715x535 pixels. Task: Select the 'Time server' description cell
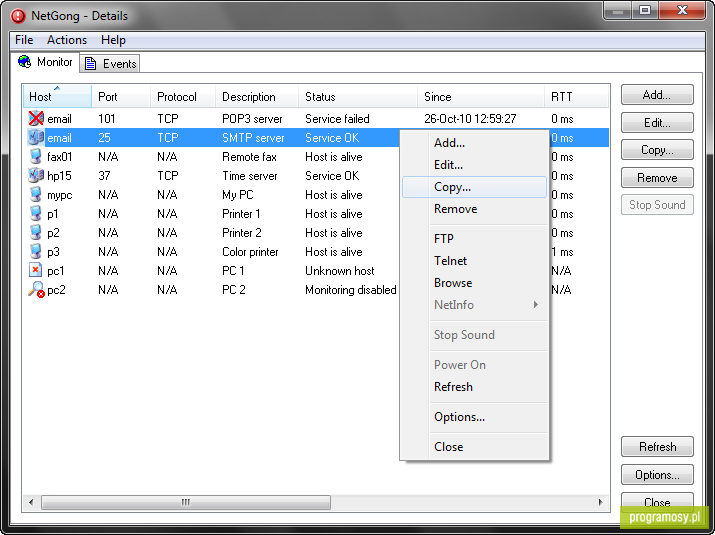pyautogui.click(x=249, y=176)
